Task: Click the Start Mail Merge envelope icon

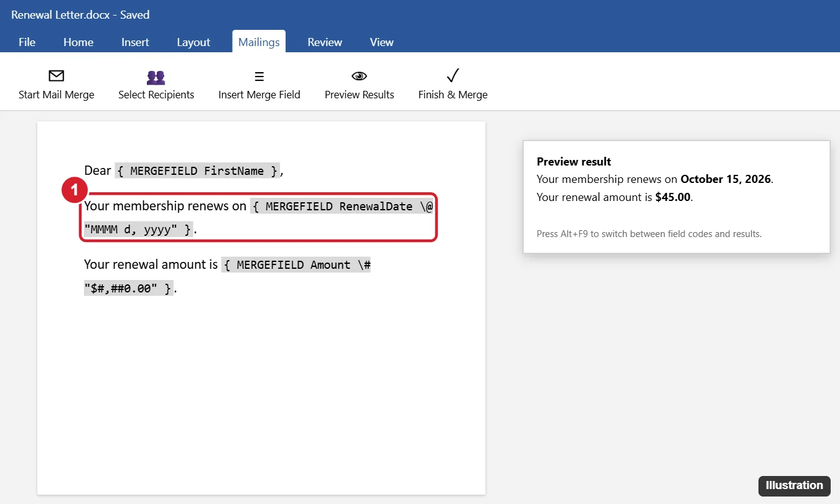Action: pos(57,76)
